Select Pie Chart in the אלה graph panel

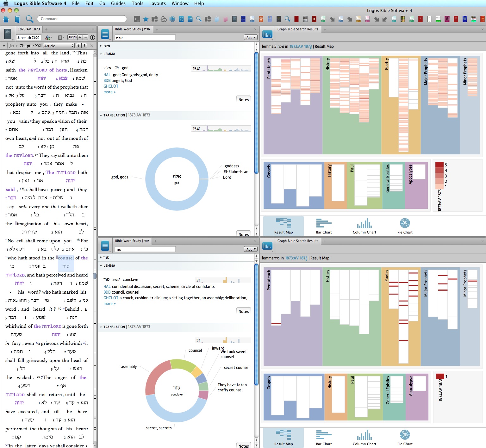(405, 226)
